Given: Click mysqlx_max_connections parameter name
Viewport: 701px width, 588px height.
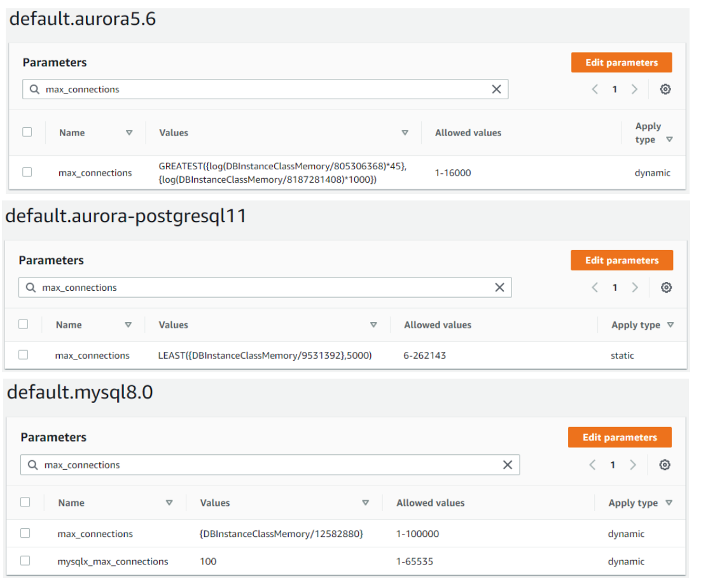Looking at the screenshot, I should click(113, 562).
